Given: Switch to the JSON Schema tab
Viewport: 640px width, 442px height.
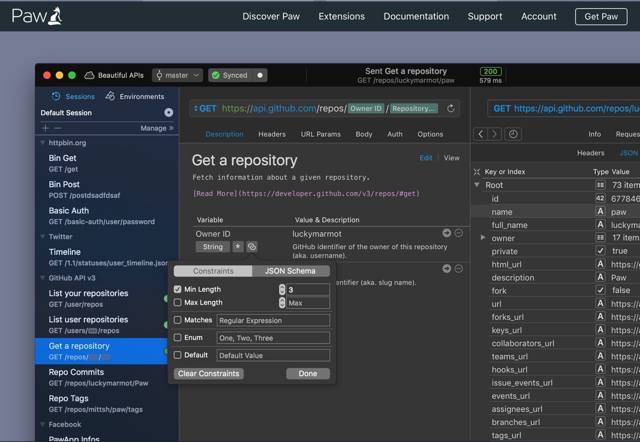Looking at the screenshot, I should pyautogui.click(x=290, y=271).
